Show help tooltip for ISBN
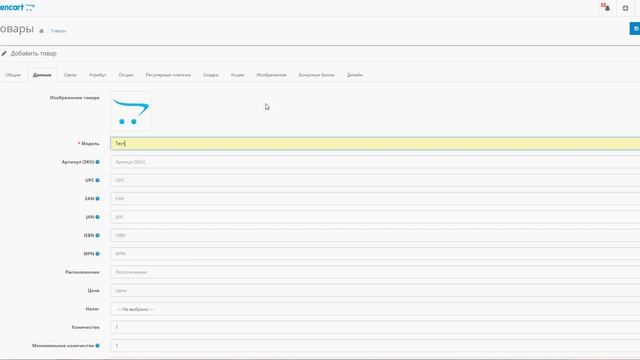Image resolution: width=640 pixels, height=360 pixels. pos(98,236)
